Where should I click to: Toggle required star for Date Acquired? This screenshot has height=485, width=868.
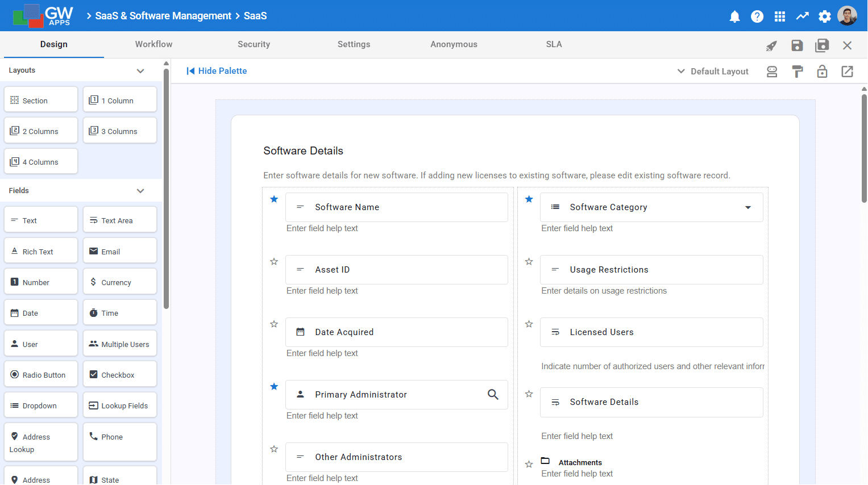(274, 324)
